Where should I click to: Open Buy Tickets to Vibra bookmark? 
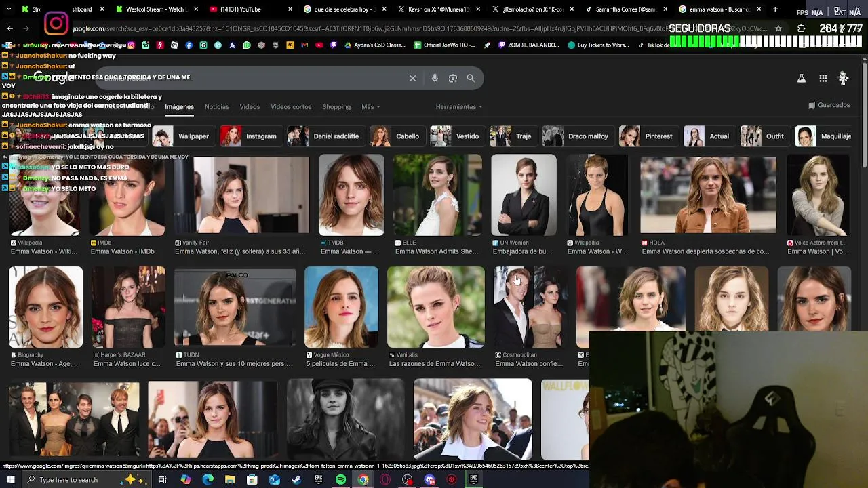(598, 45)
